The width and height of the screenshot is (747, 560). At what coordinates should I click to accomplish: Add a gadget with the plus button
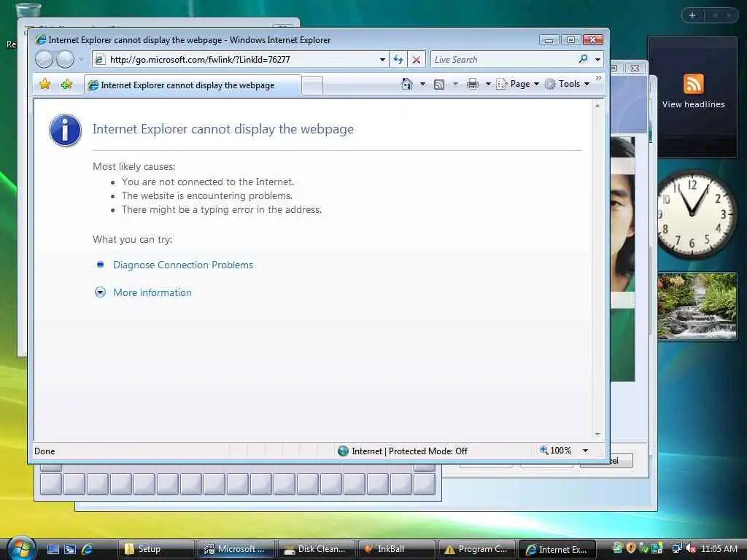[x=692, y=15]
